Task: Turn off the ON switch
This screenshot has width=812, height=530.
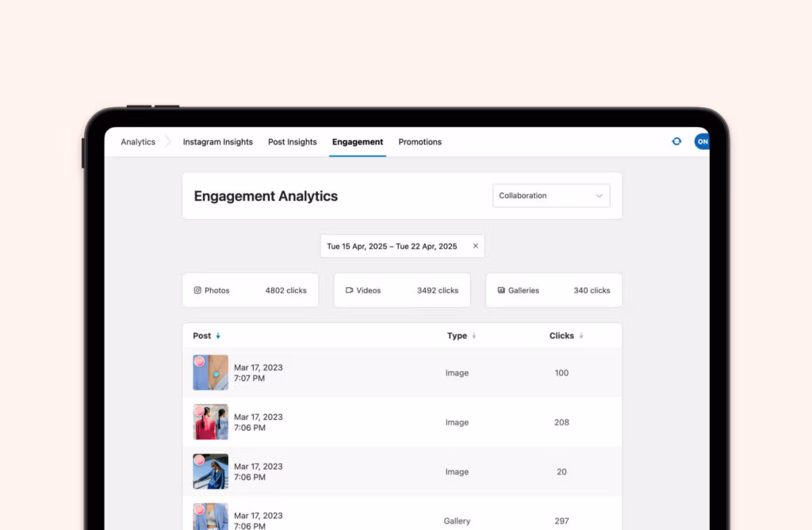Action: pyautogui.click(x=703, y=141)
